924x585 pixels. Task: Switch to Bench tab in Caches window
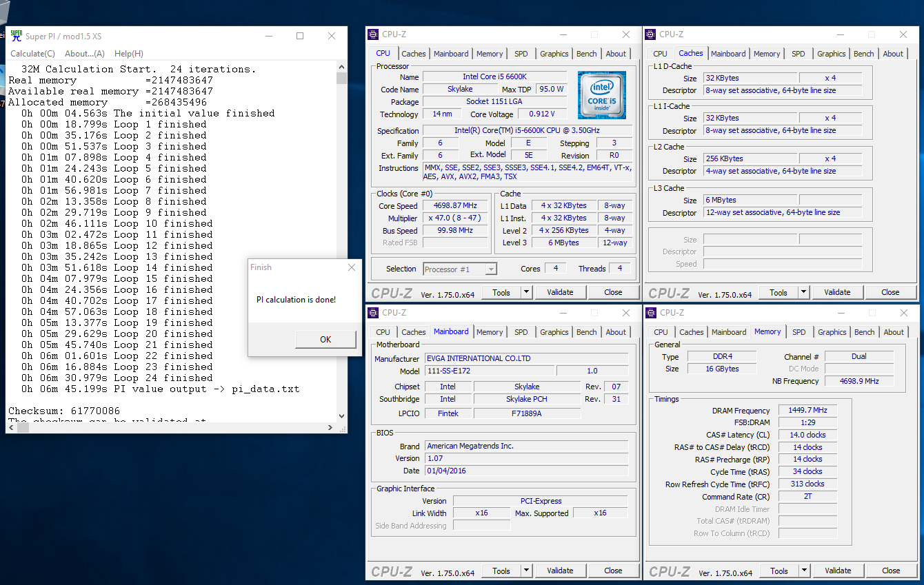[864, 54]
